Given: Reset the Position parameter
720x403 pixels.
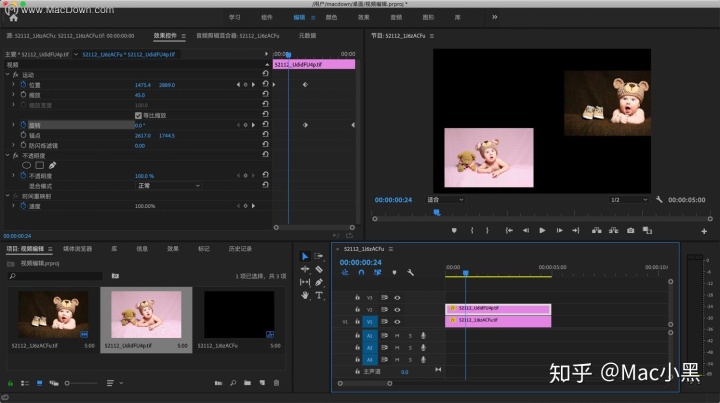Looking at the screenshot, I should click(x=265, y=84).
